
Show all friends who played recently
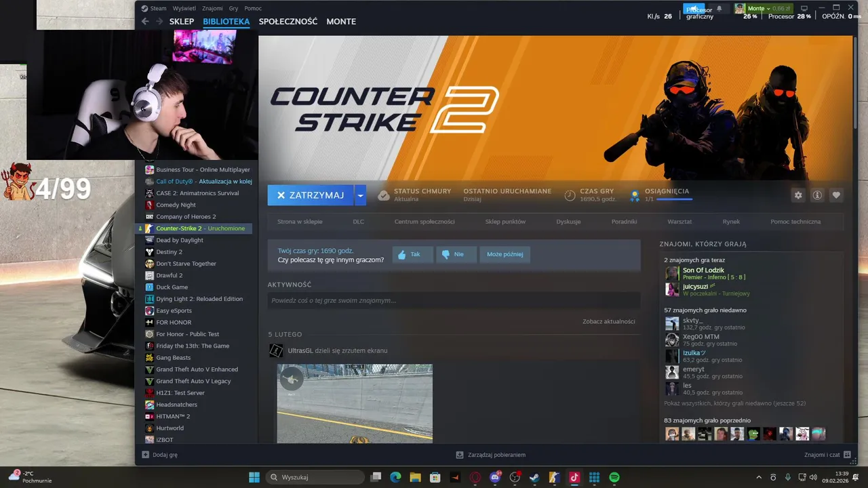pyautogui.click(x=734, y=403)
